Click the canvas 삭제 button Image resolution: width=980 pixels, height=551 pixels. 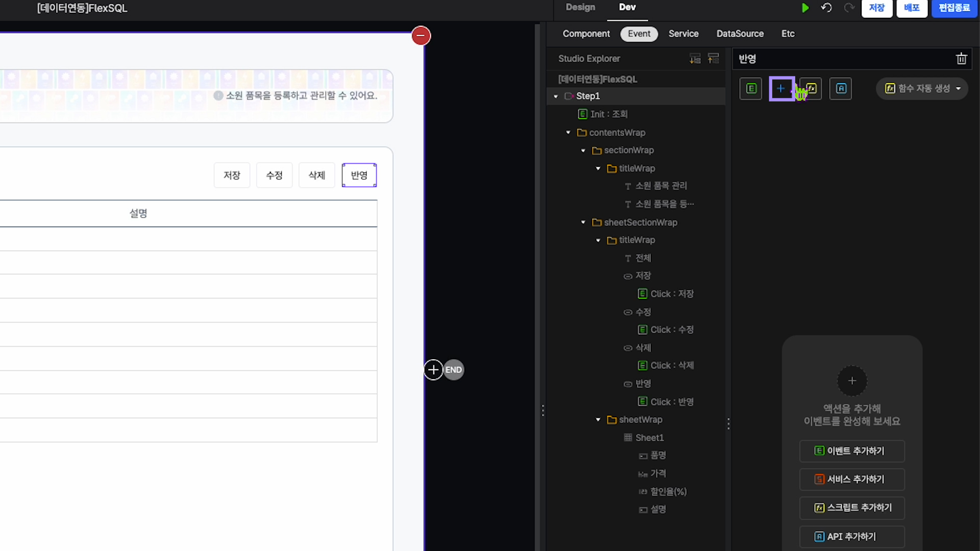pyautogui.click(x=316, y=176)
